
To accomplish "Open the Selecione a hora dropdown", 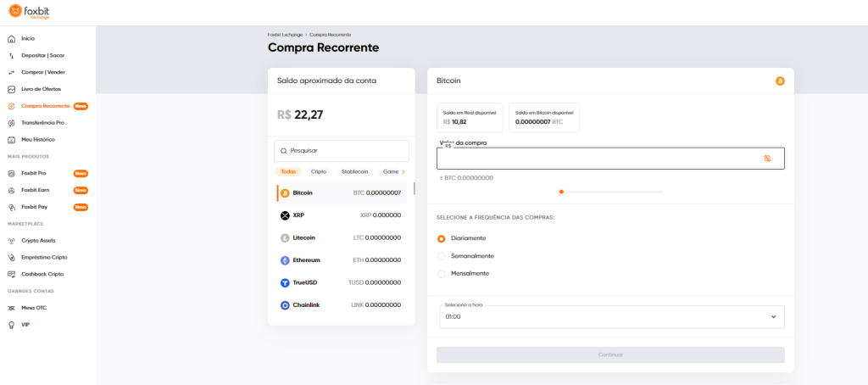I will (612, 317).
